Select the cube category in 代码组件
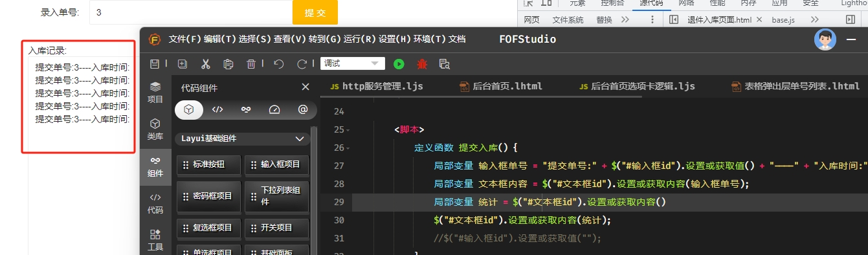 click(x=189, y=110)
